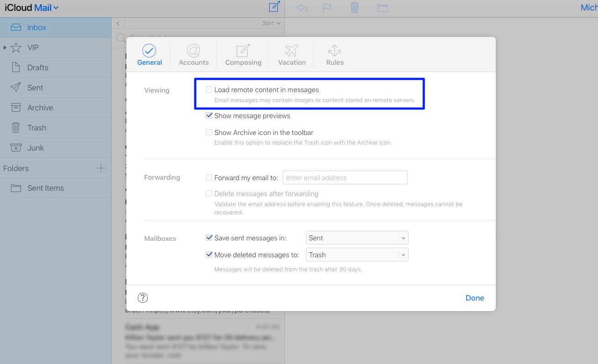Select the VIP mailbox star icon

click(x=16, y=47)
